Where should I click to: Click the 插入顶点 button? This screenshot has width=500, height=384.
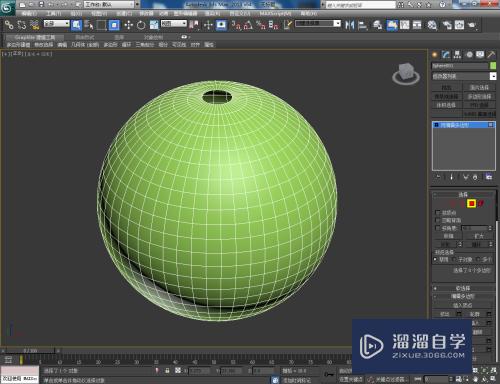pos(463,305)
